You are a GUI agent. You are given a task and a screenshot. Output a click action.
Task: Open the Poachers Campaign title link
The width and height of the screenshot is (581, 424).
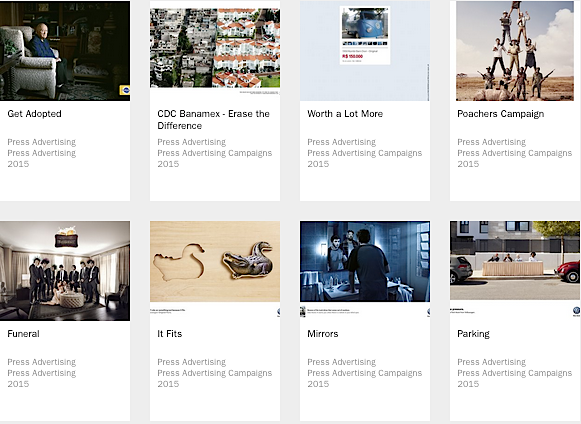pyautogui.click(x=501, y=114)
